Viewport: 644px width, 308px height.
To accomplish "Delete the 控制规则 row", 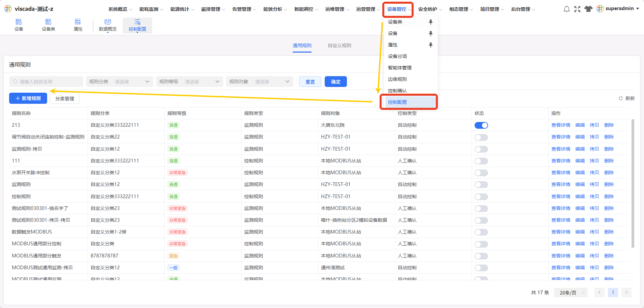I will coord(609,196).
